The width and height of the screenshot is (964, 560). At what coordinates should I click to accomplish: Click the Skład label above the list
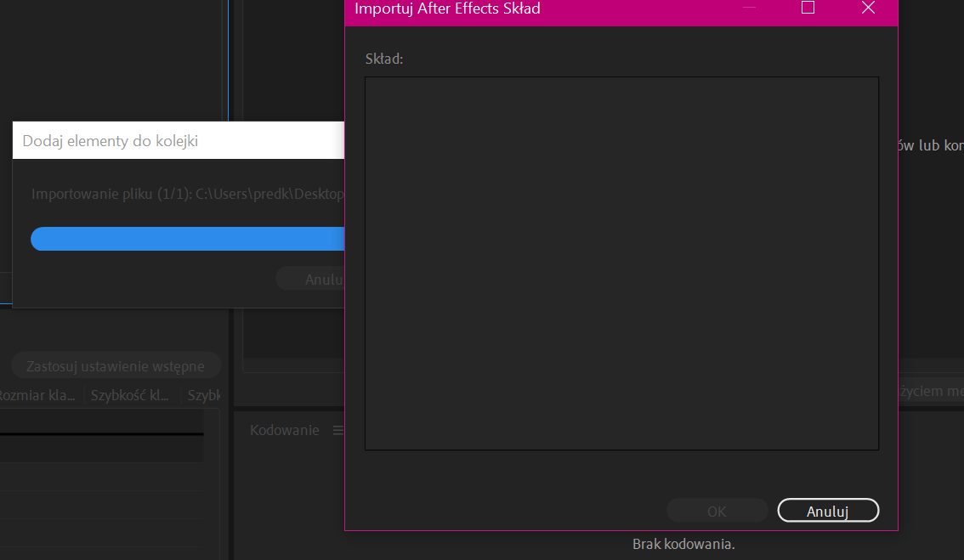coord(383,58)
